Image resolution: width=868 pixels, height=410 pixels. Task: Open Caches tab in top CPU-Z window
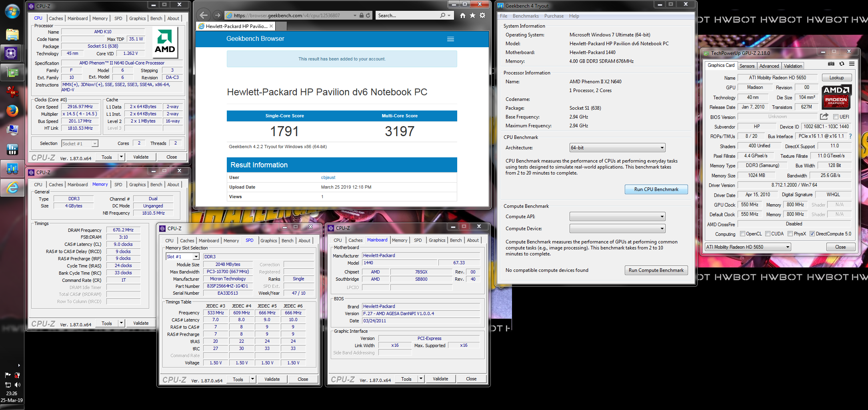pos(56,18)
